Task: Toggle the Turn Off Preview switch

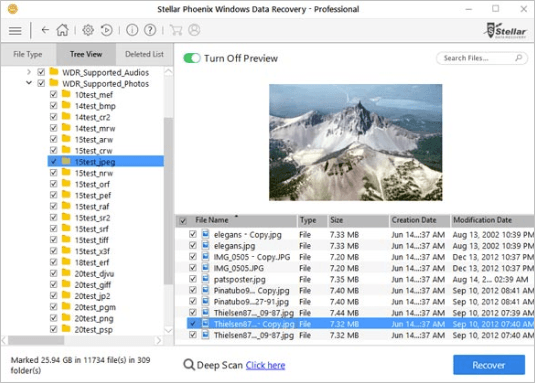Action: click(x=192, y=58)
